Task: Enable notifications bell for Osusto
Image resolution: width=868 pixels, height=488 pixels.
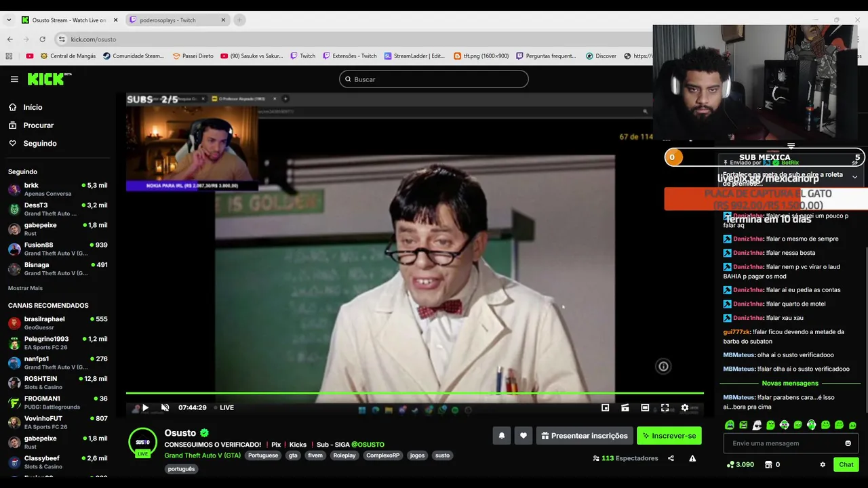Action: click(x=502, y=436)
